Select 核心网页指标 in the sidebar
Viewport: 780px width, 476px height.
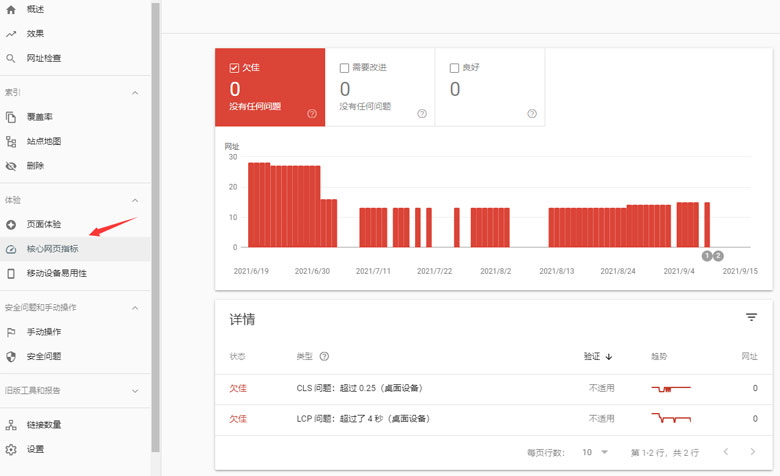click(x=52, y=249)
